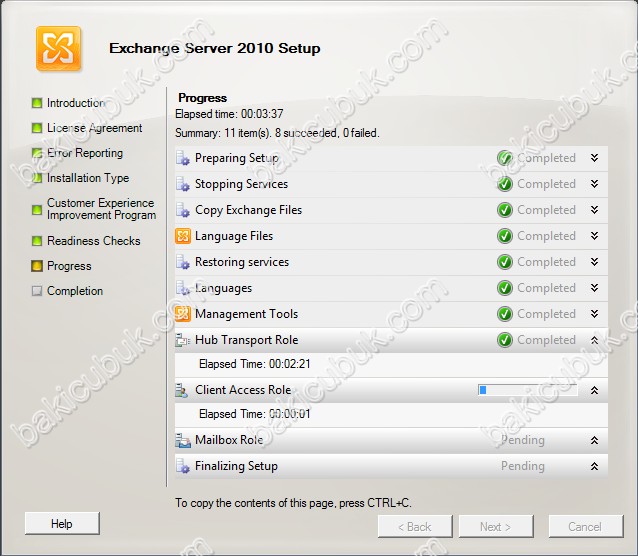Click the Preparing Setup step icon
638x556 pixels.
[x=183, y=158]
